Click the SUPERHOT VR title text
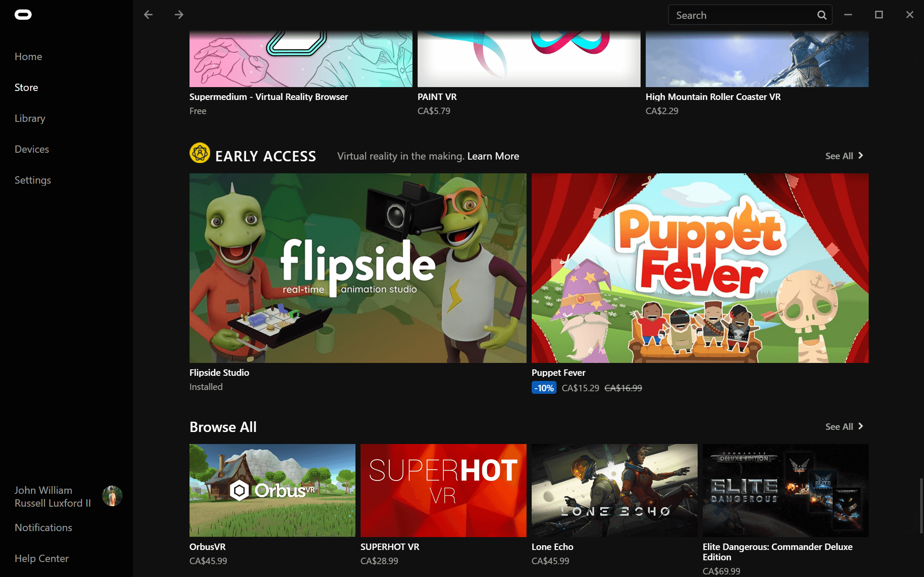924x577 pixels. pos(390,547)
